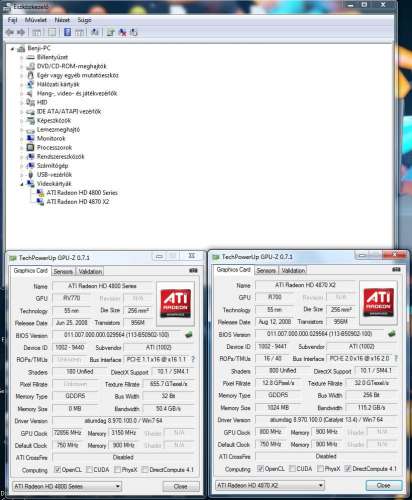Click the BIOS save chip icon in HD 4800 Series GPU-Z
The image size is (412, 500).
(189, 334)
